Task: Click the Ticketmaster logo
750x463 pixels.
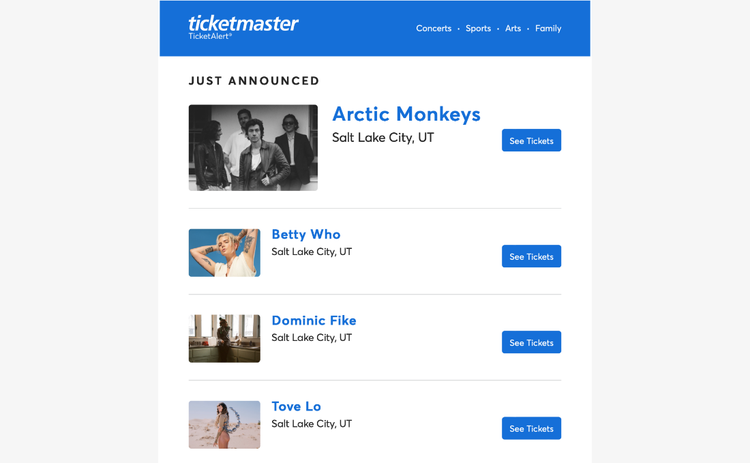Action: click(x=243, y=23)
